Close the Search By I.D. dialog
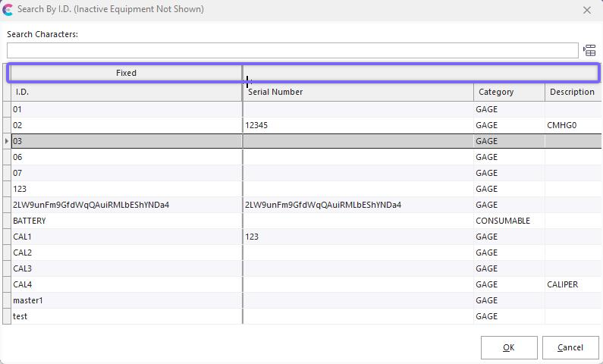Image resolution: width=603 pixels, height=364 pixels. pyautogui.click(x=586, y=11)
